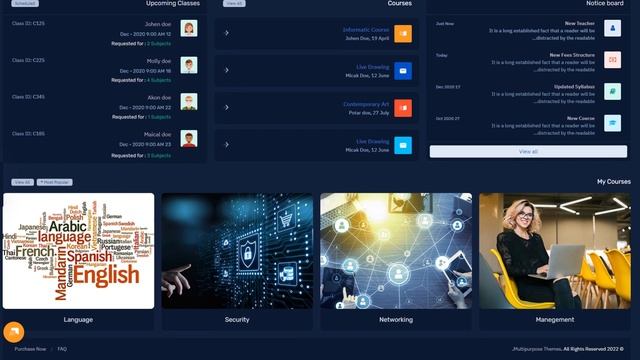Click the Class ID C345 text
640x360 pixels.
28,97
